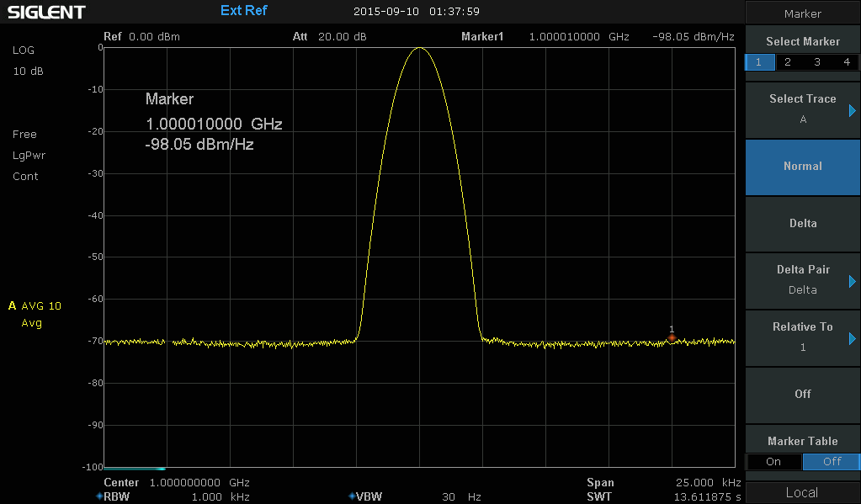Open the Delta Pair submenu

[x=803, y=280]
